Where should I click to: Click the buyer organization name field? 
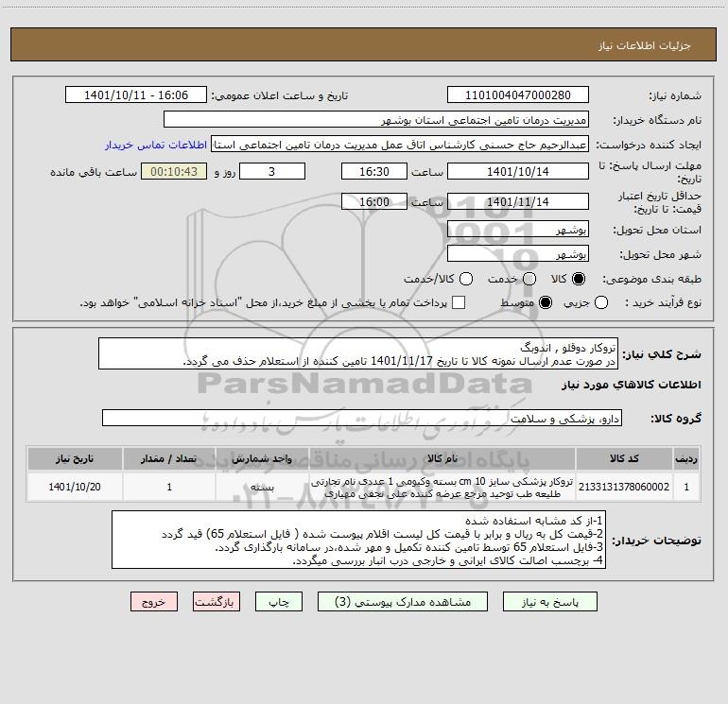click(x=376, y=120)
